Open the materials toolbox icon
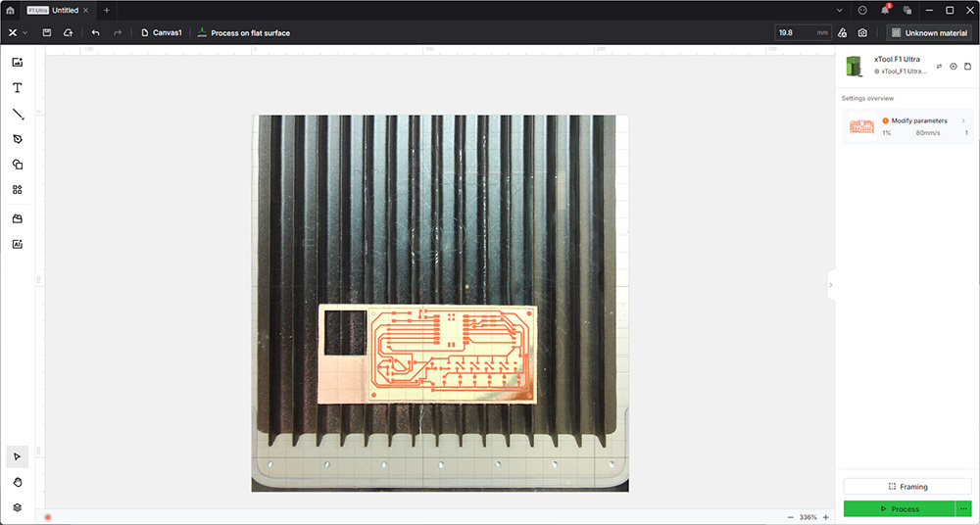 [18, 218]
